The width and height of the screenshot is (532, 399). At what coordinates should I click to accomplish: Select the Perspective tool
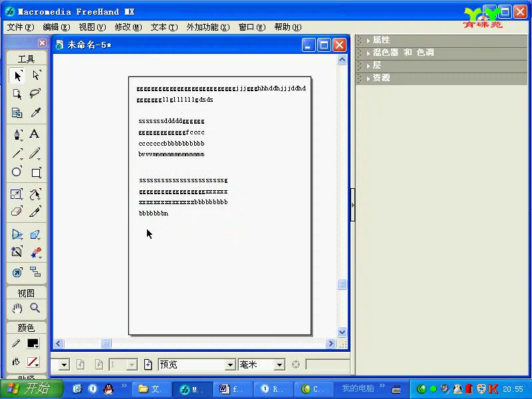17,235
